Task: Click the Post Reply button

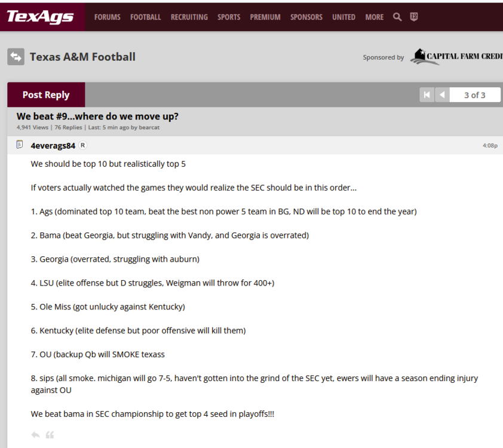Action: pyautogui.click(x=46, y=94)
